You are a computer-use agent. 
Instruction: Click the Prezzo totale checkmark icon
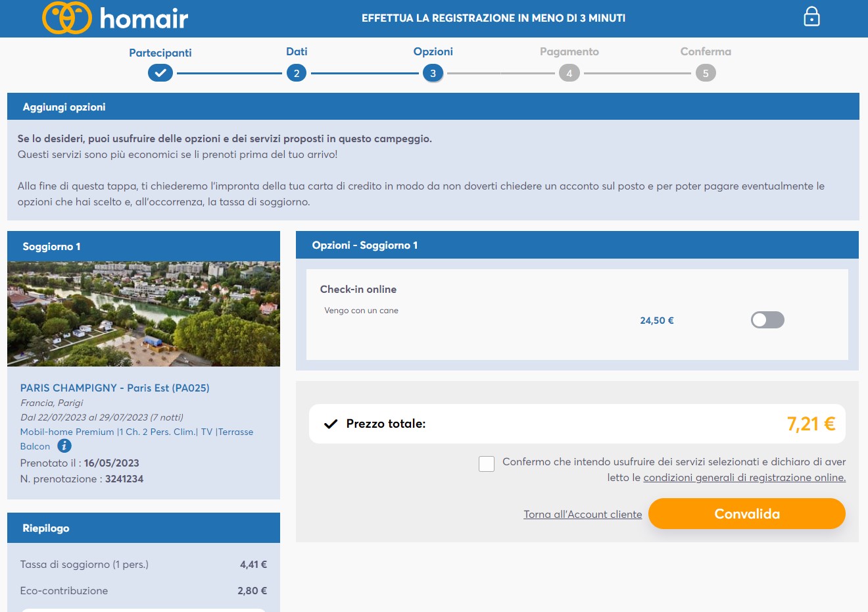(x=331, y=424)
